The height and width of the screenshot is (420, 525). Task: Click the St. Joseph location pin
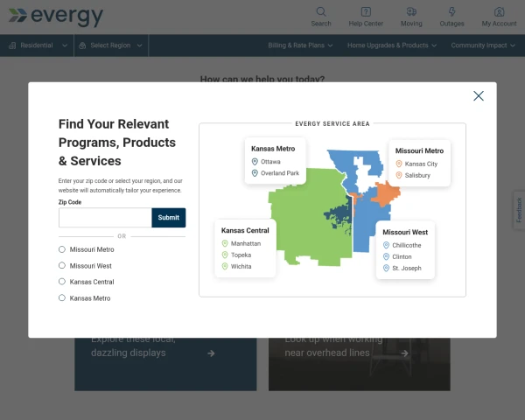(x=386, y=268)
